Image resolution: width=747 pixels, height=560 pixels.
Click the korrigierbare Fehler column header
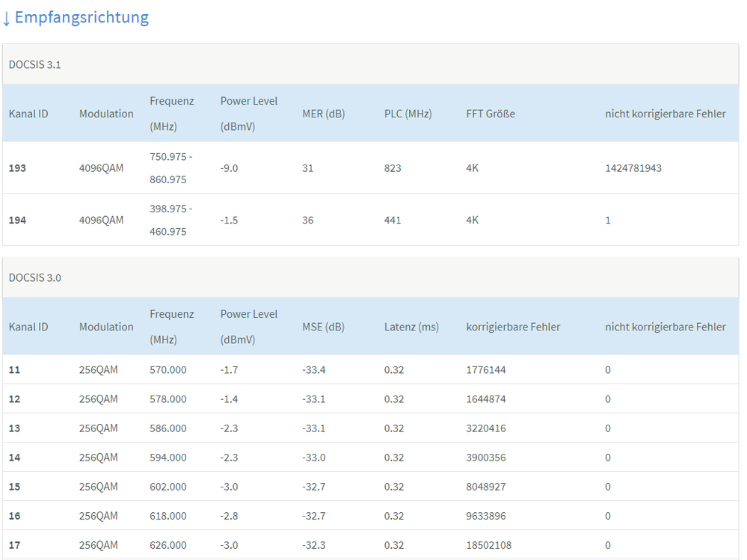(x=513, y=327)
